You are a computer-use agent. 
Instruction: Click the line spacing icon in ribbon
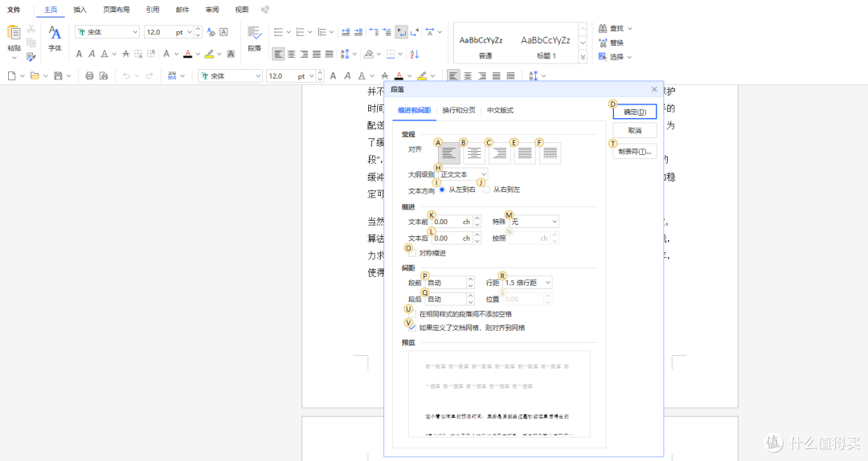tap(345, 54)
